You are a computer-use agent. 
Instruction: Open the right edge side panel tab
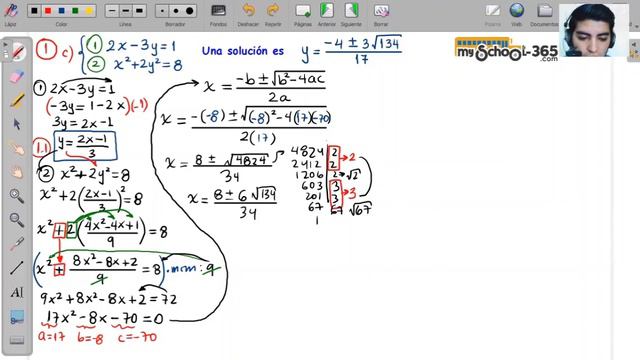(x=633, y=49)
